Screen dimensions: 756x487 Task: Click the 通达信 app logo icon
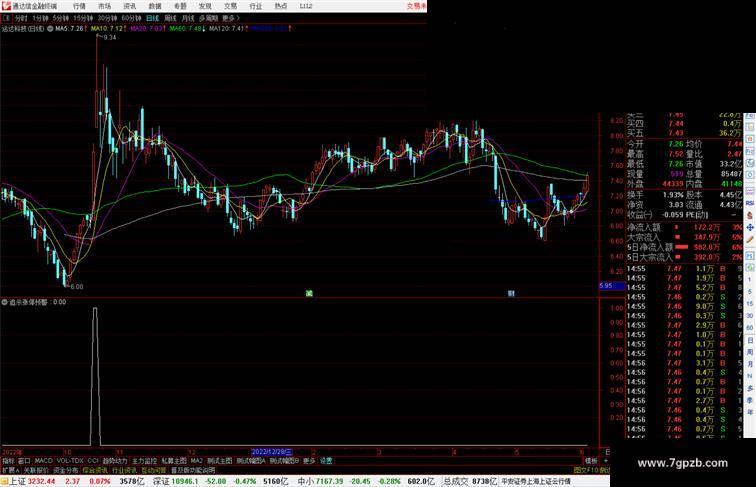(6, 6)
